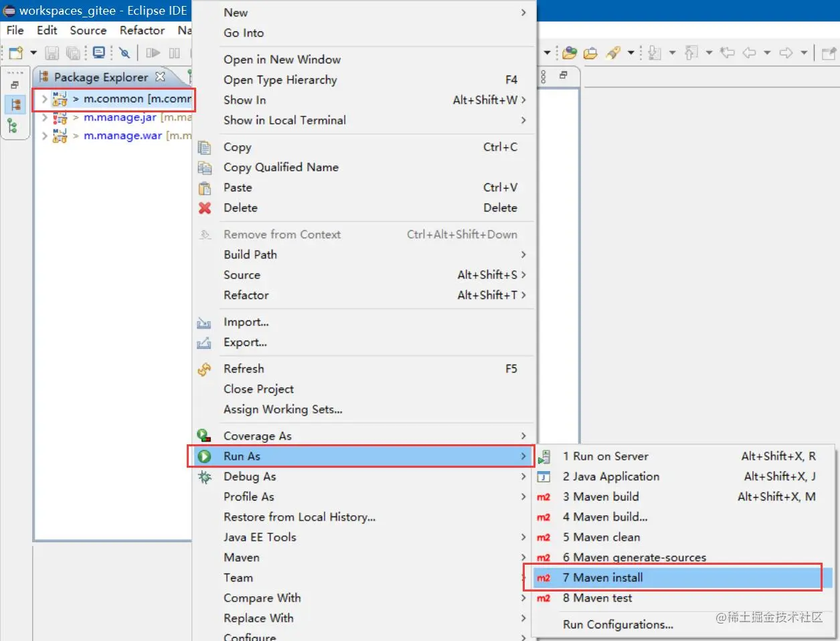Click the Debug As bug icon
Screen dimensions: 840x641
click(x=204, y=477)
